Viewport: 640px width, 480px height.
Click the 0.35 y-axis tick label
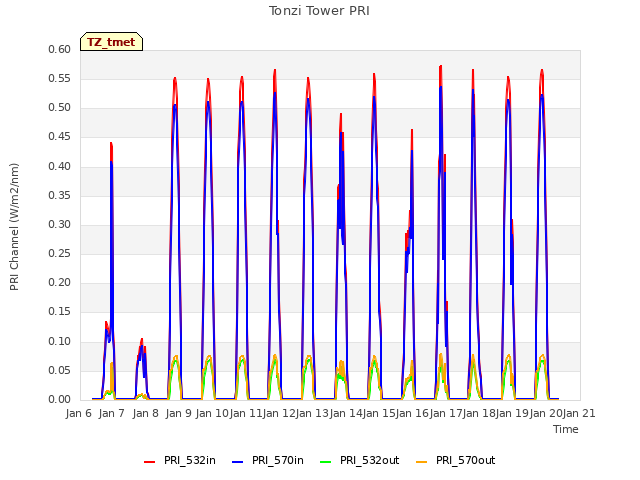coord(60,196)
